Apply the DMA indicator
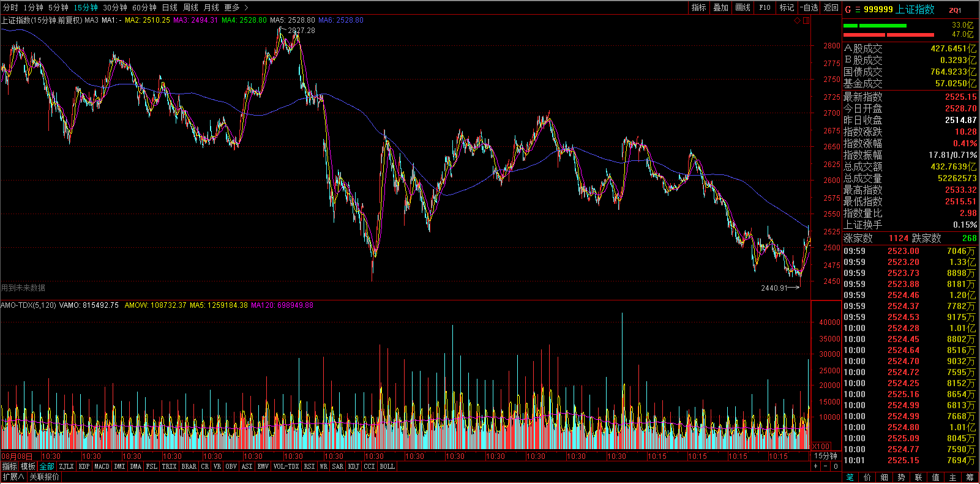980x484 pixels. 135,466
